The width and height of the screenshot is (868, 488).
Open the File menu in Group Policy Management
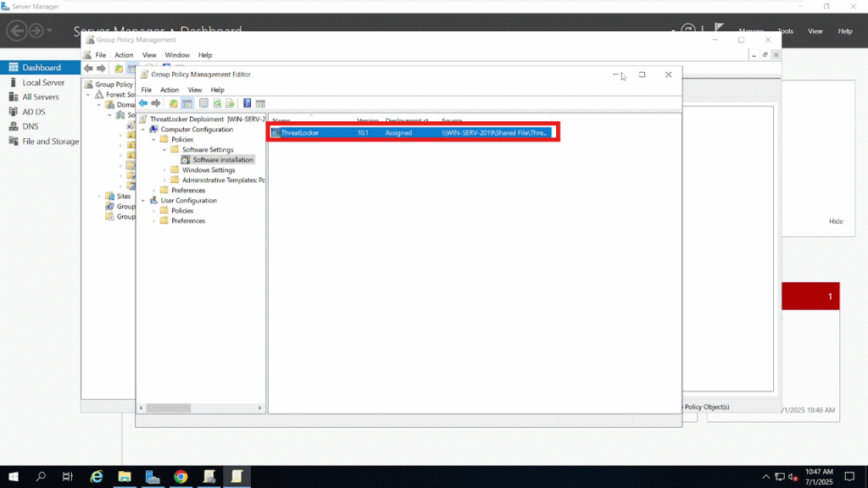101,55
